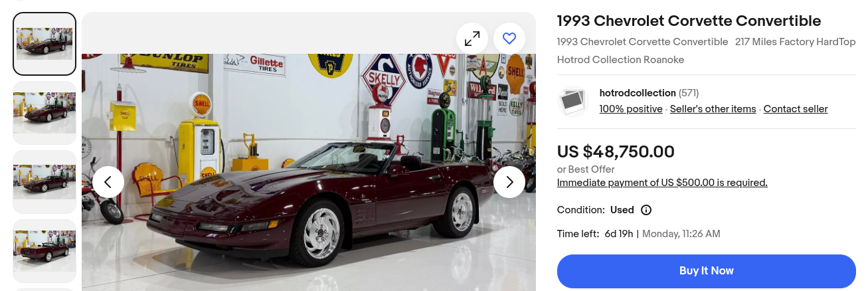Select the first Corvette thumbnail
868x291 pixels.
[x=44, y=44]
